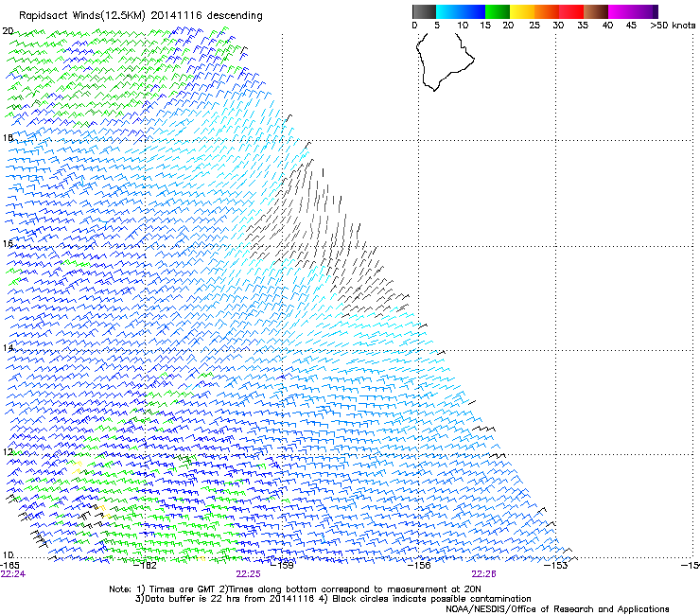
Task: Click the NOAA/NESDIS credit text
Action: pos(557,609)
